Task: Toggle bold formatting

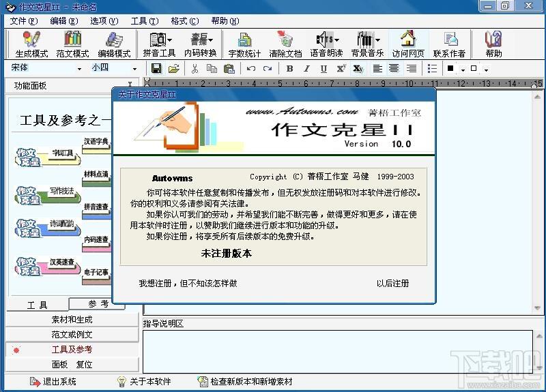Action: coord(289,69)
